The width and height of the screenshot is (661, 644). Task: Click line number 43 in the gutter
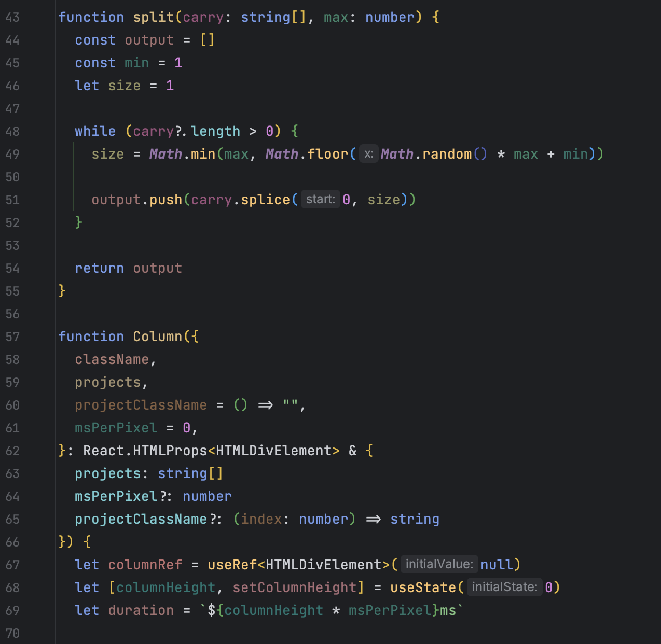[x=12, y=17]
